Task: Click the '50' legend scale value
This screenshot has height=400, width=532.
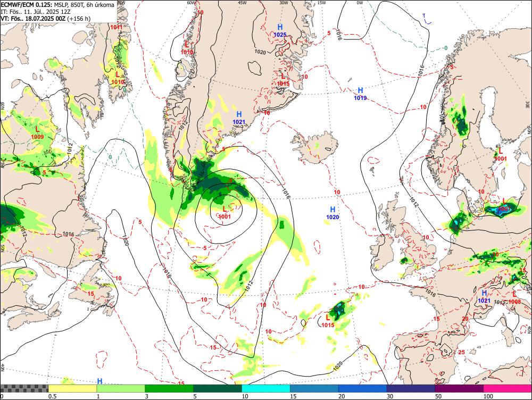Action: point(438,396)
